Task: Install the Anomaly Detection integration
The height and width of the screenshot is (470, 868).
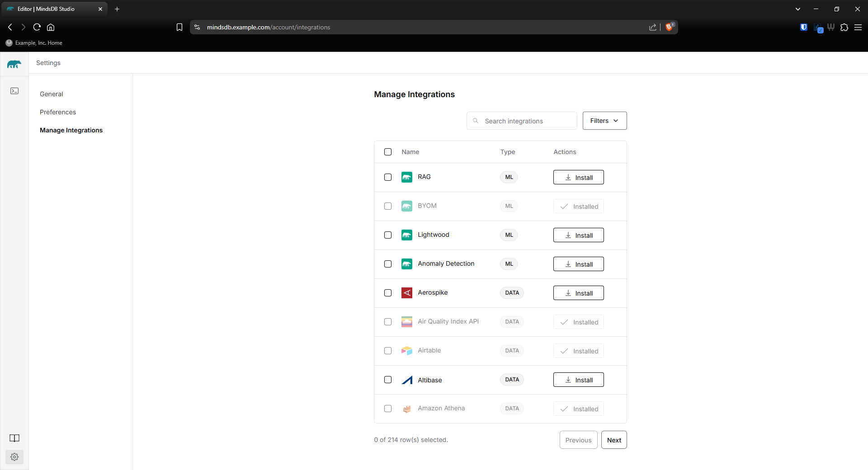Action: [x=578, y=264]
